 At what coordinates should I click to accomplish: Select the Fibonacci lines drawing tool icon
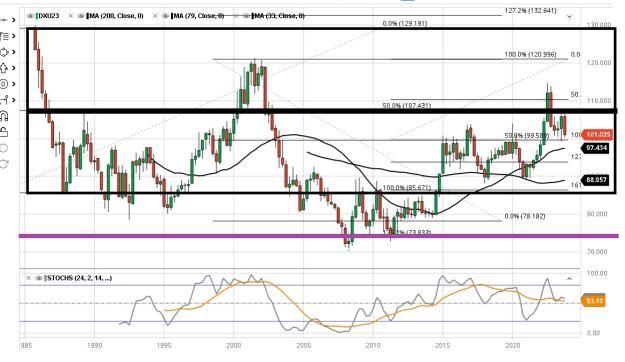pos(4,36)
